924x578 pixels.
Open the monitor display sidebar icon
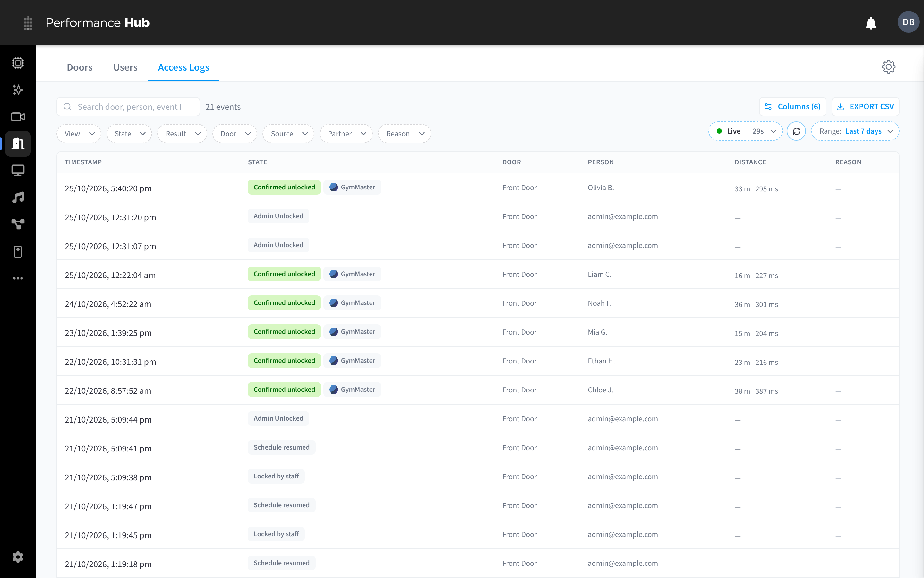point(18,171)
